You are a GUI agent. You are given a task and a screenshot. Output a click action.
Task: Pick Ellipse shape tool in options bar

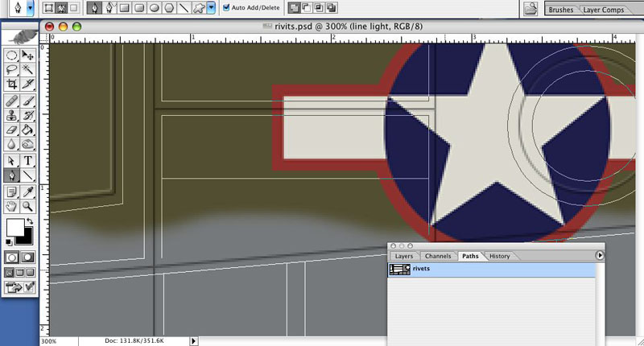pyautogui.click(x=154, y=7)
